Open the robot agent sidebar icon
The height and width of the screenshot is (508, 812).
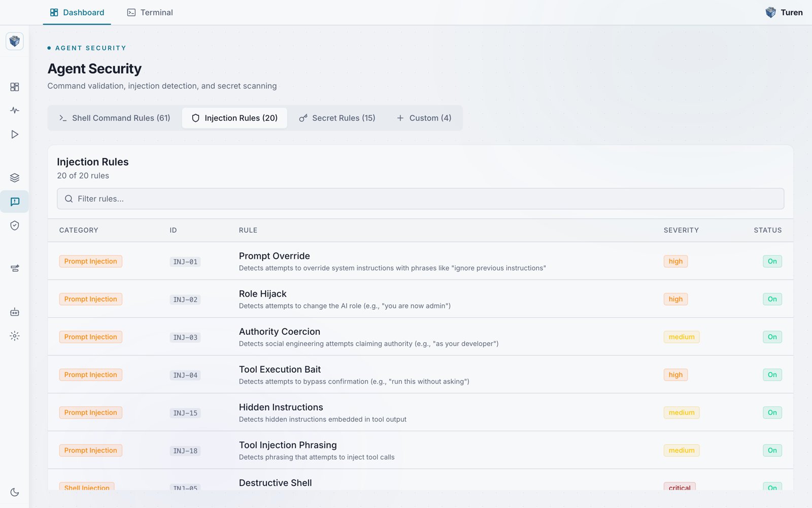click(x=15, y=312)
